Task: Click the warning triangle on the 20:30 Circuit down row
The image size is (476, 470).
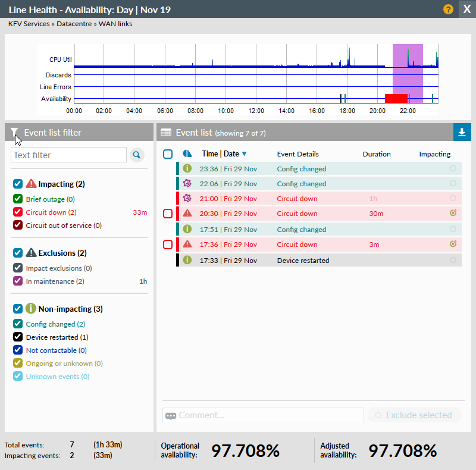Action: click(x=186, y=214)
